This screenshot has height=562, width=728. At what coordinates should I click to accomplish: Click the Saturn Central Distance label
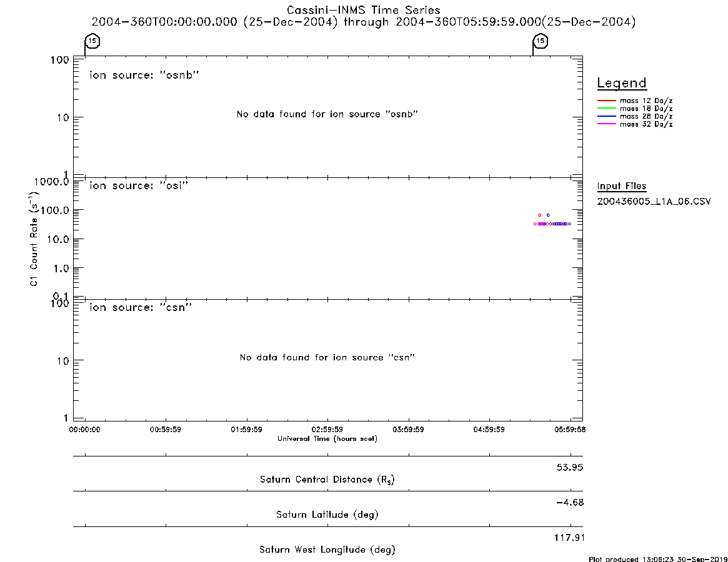click(x=327, y=480)
